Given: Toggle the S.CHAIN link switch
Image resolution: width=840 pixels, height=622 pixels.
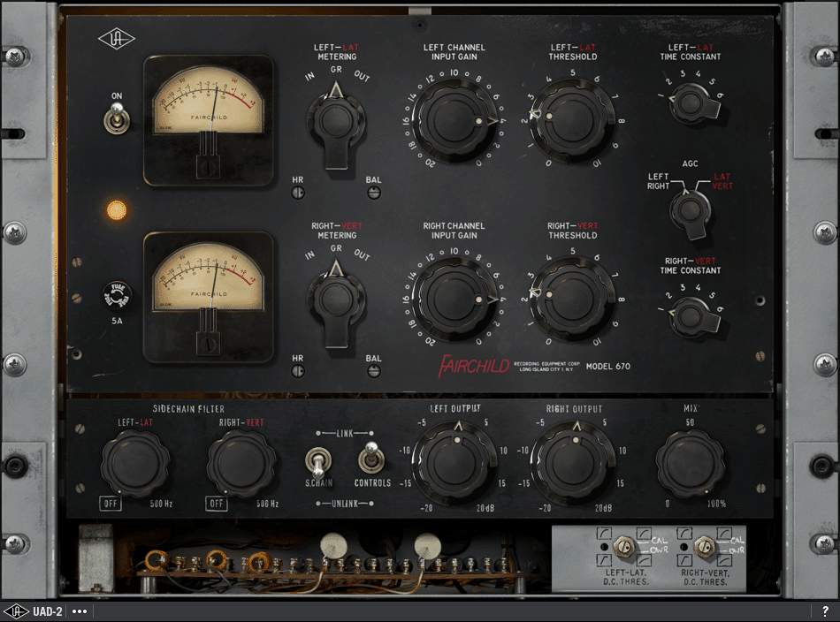Looking at the screenshot, I should click(x=318, y=461).
